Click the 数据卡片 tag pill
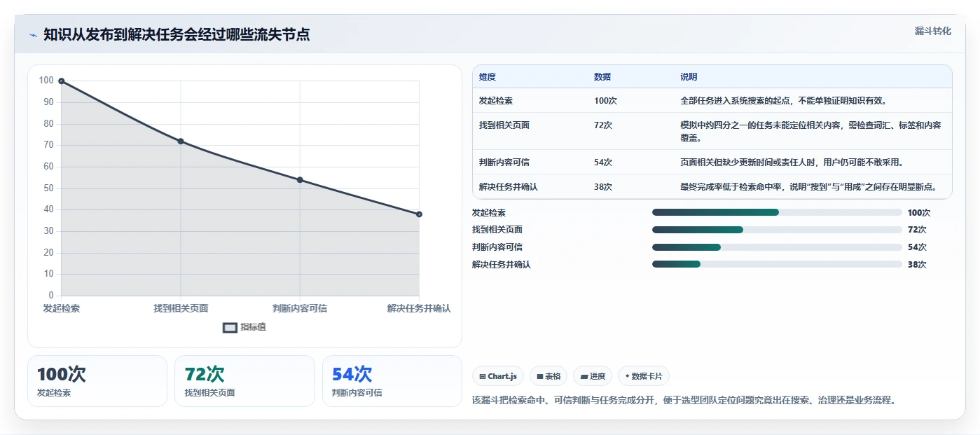This screenshot has width=980, height=435. pyautogui.click(x=643, y=376)
